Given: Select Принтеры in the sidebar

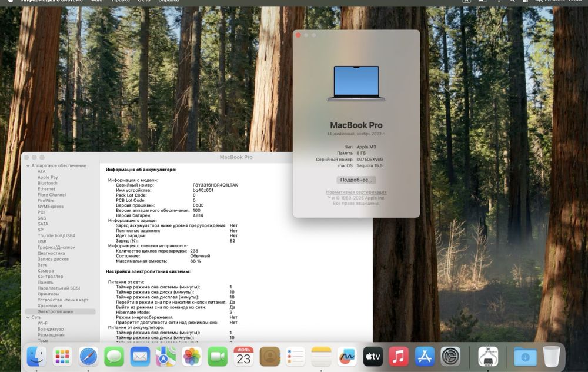Looking at the screenshot, I should click(x=48, y=294).
